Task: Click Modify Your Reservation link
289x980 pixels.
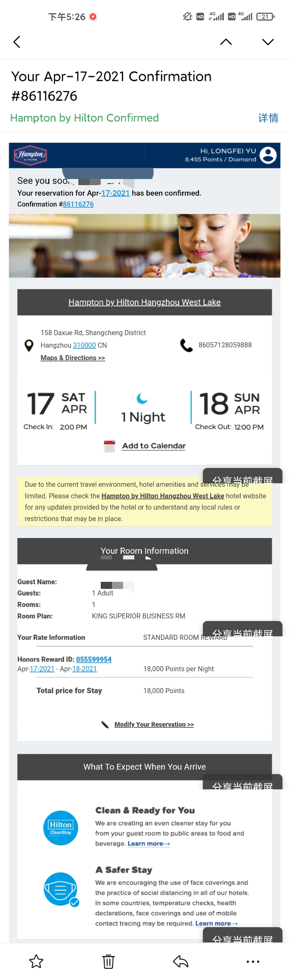Action: (154, 724)
